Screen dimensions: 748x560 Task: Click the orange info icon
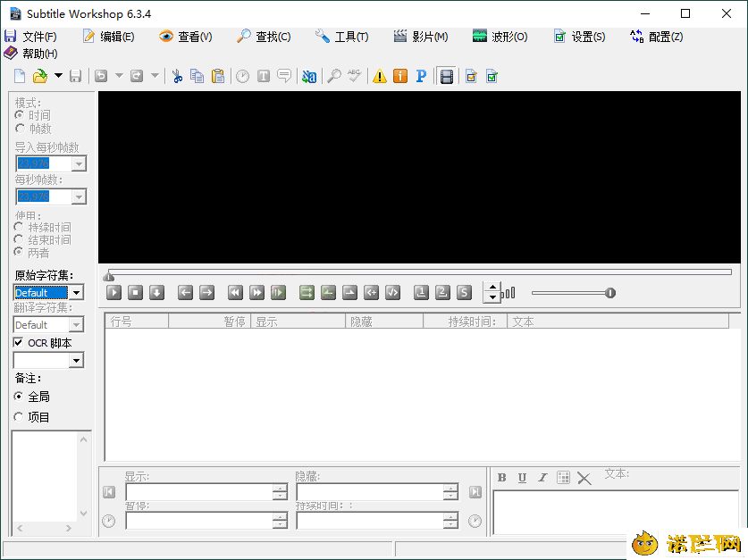tap(400, 76)
